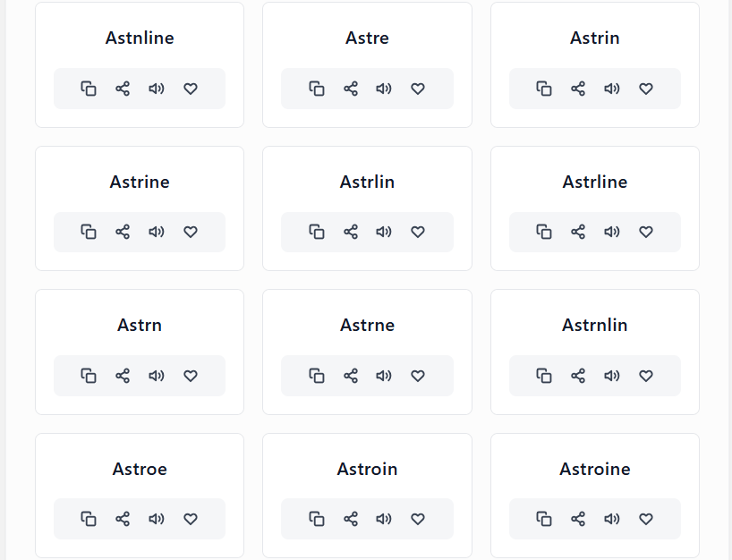Screen dimensions: 732x560
Task: Play pronunciation of Astrin
Action: click(612, 89)
